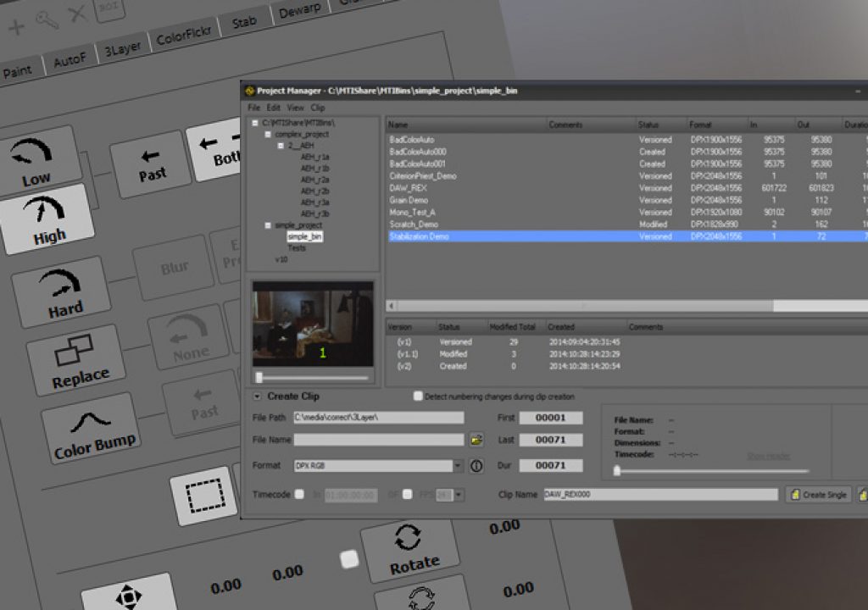The image size is (868, 610).
Task: Select the High setting dial button
Action: coord(47,219)
